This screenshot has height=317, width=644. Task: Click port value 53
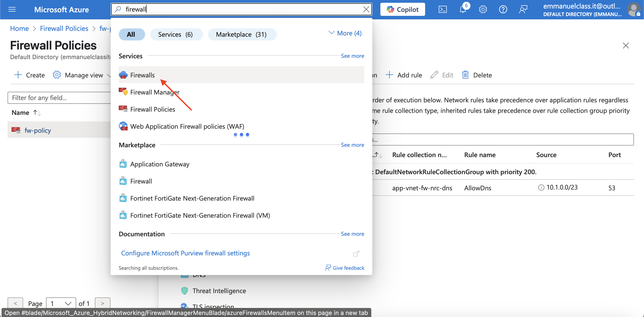[x=612, y=188]
